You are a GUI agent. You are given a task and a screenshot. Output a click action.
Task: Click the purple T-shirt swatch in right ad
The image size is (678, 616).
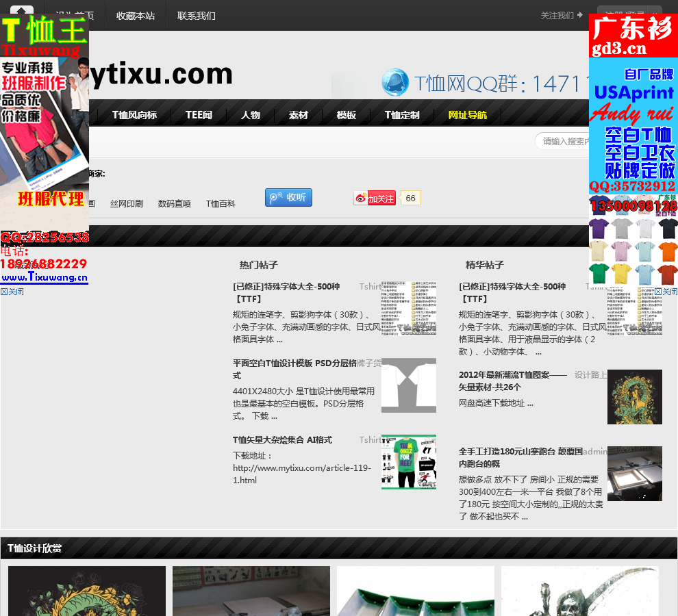coord(599,228)
